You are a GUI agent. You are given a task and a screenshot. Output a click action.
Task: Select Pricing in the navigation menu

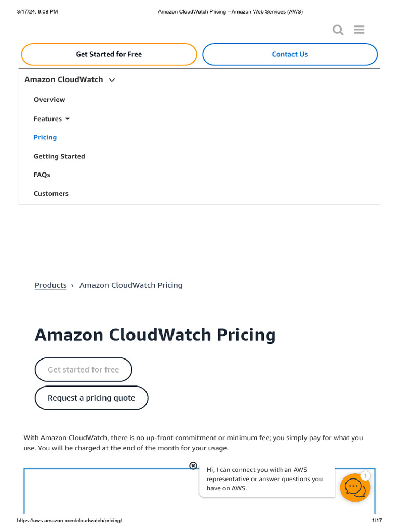pyautogui.click(x=45, y=137)
